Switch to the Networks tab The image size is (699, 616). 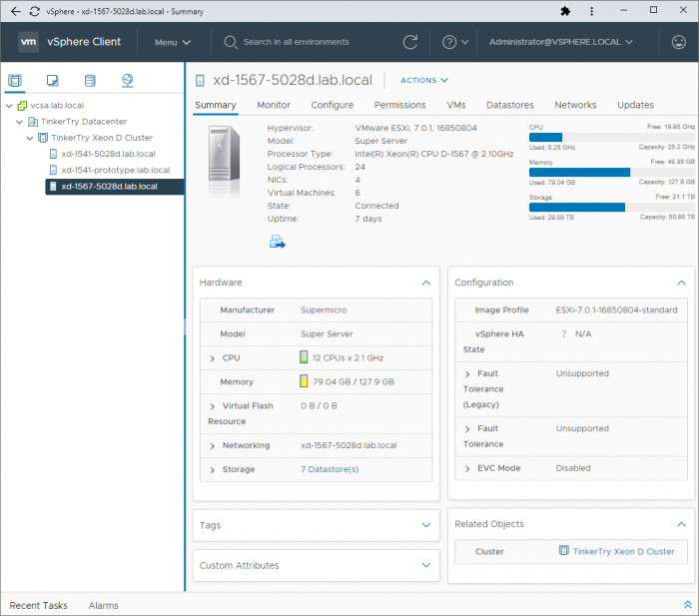click(575, 105)
